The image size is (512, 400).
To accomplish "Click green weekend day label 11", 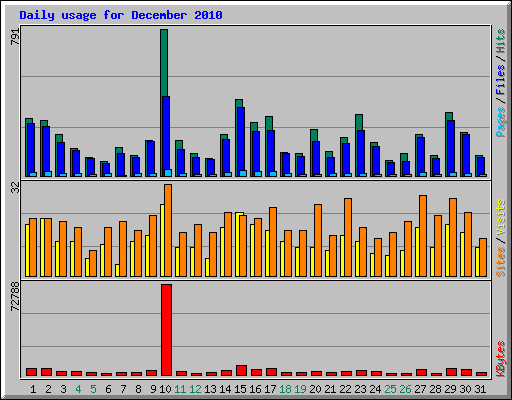I will pos(180,389).
